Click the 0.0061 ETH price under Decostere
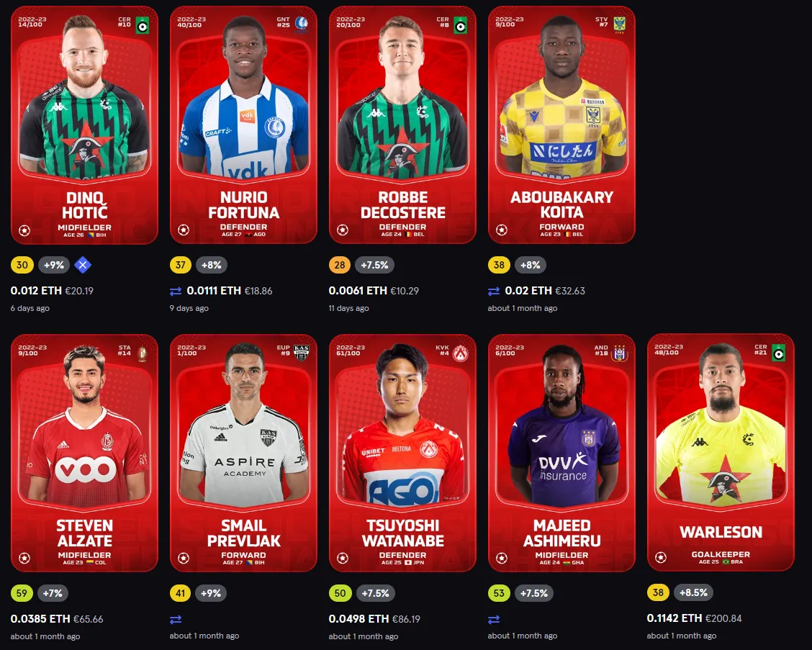The width and height of the screenshot is (812, 650). pyautogui.click(x=358, y=291)
